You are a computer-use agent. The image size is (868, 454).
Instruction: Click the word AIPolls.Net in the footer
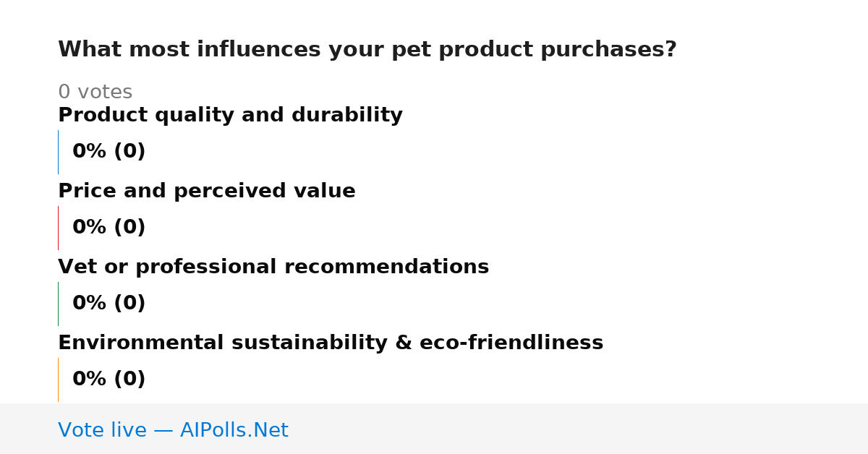pyautogui.click(x=234, y=430)
